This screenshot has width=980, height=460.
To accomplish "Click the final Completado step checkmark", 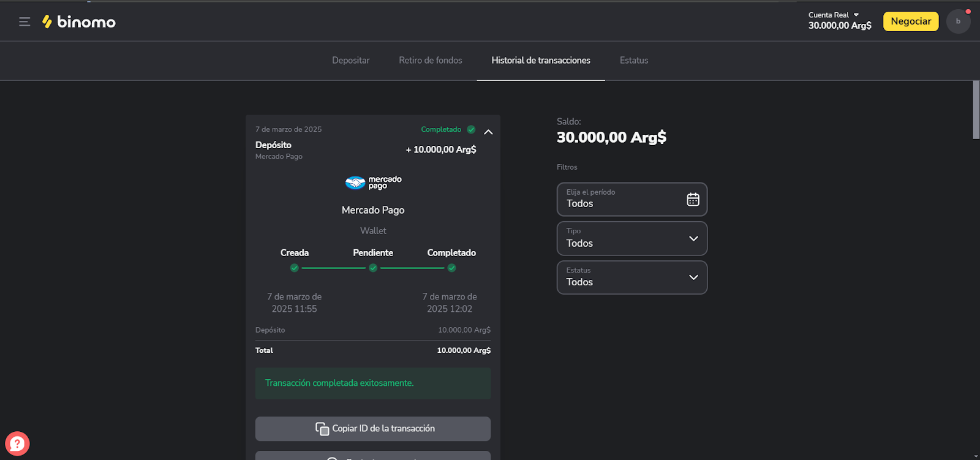I will (x=451, y=268).
